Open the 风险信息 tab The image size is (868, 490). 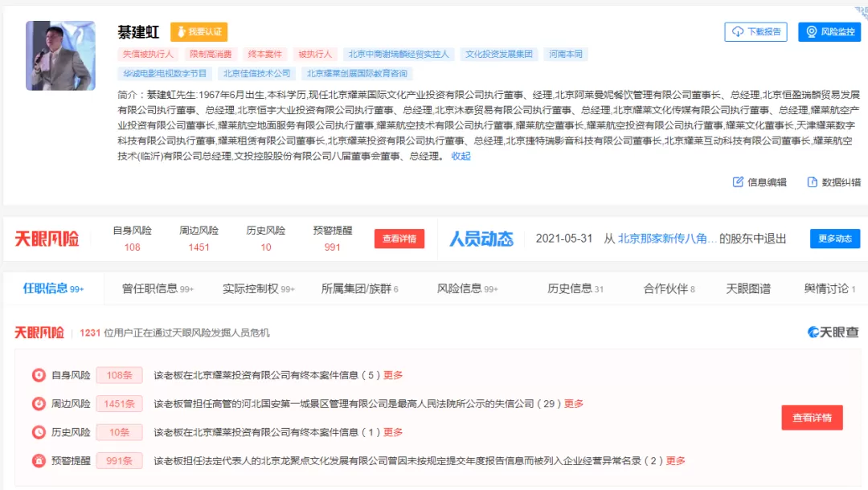[x=467, y=288]
